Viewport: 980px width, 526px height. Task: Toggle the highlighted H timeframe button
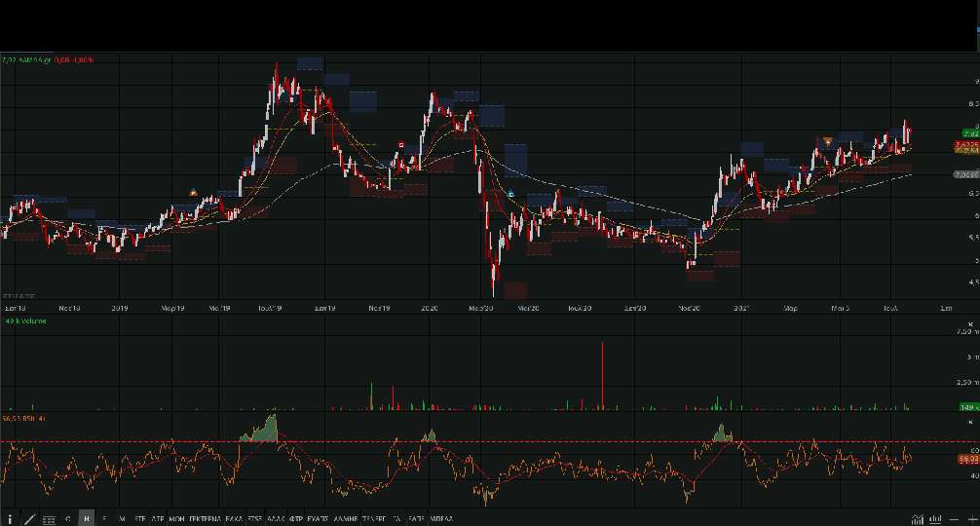[x=87, y=519]
